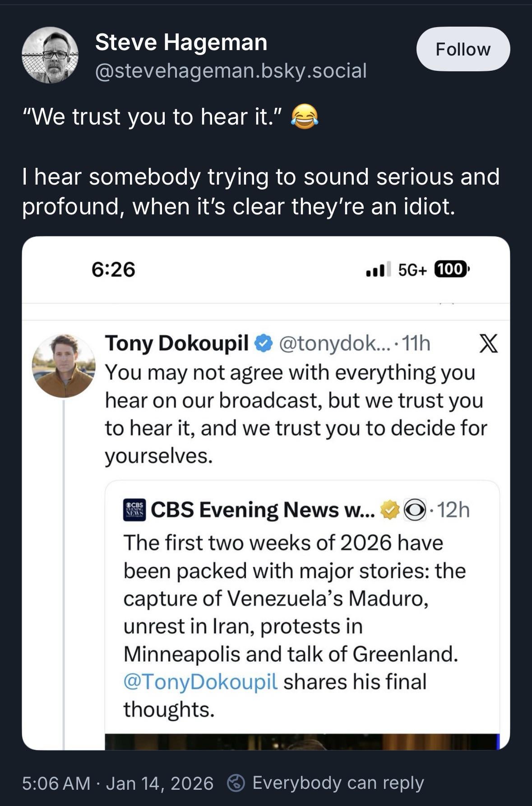Open Steve Hageman's profile avatar
Viewport: 532px width, 806px height.
(x=50, y=55)
